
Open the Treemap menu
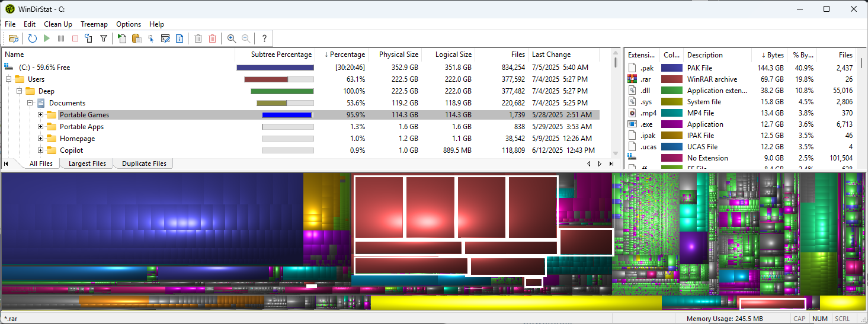coord(94,24)
